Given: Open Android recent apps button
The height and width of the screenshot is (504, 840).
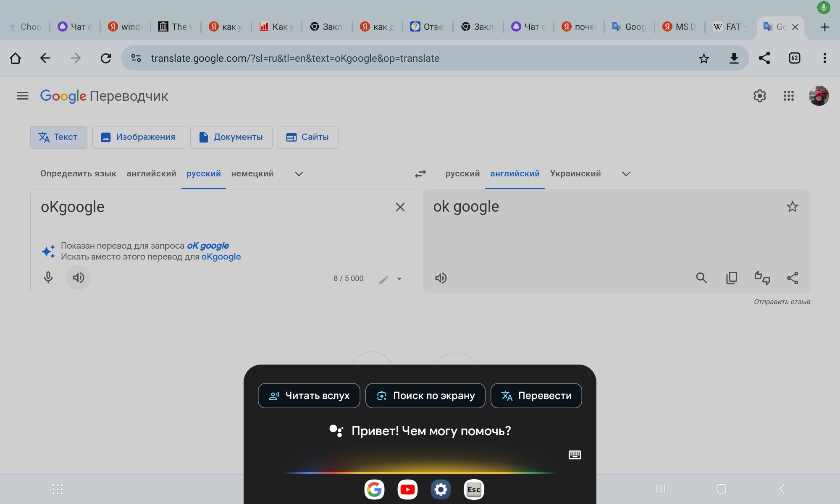Looking at the screenshot, I should point(661,488).
